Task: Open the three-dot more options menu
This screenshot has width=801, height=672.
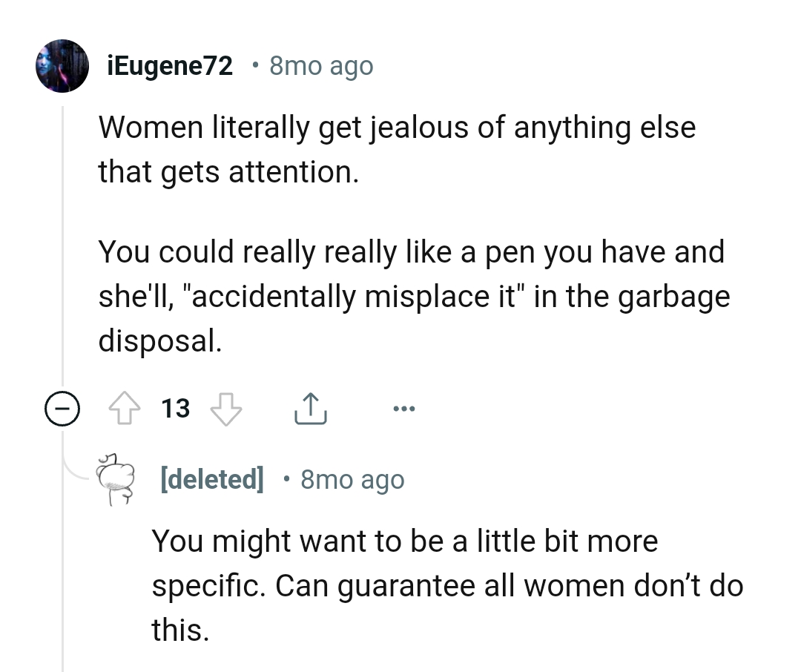Action: click(x=405, y=409)
